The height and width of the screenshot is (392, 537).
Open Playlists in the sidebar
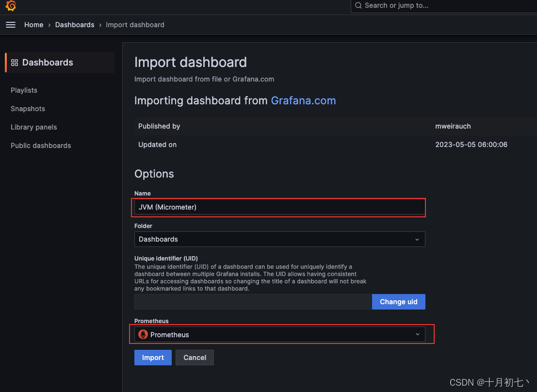coord(24,90)
